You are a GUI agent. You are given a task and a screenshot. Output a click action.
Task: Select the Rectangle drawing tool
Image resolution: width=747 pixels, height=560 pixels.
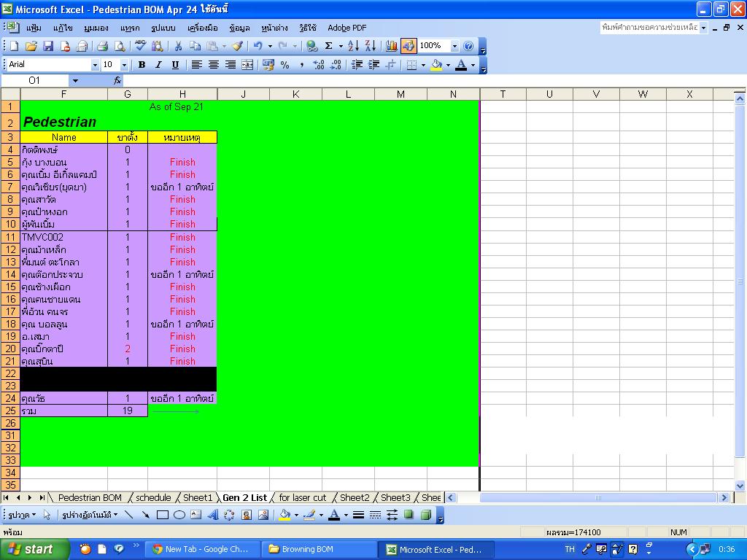coord(163,515)
